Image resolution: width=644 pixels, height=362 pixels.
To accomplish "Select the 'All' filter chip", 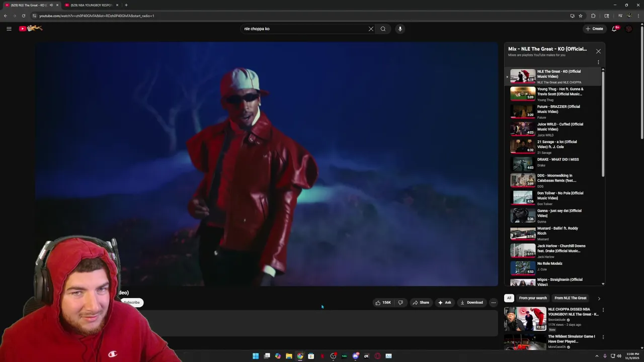I will [509, 298].
